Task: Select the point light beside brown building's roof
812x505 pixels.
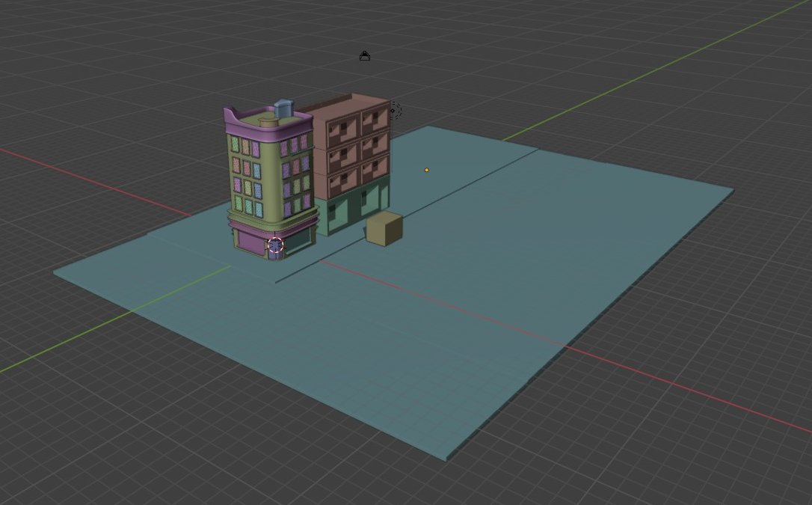Action: [394, 110]
